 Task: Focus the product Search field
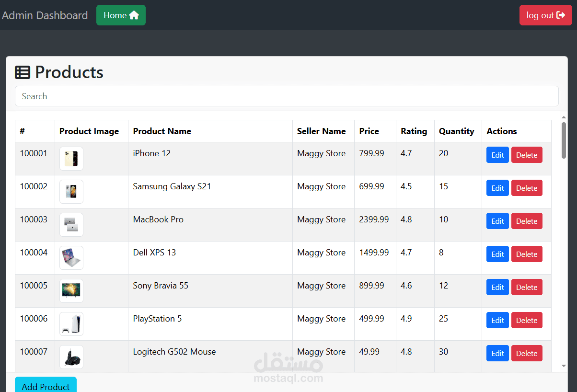tap(287, 96)
